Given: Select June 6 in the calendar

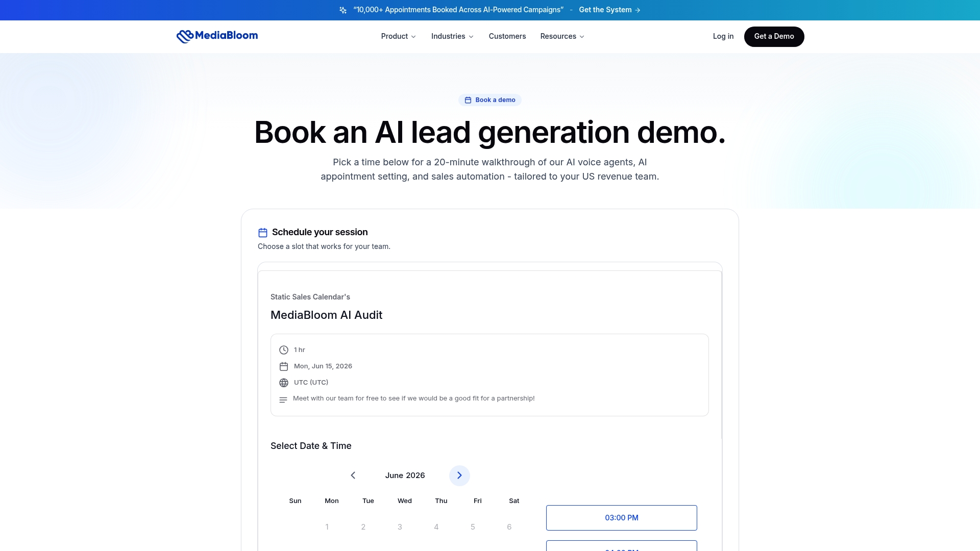Looking at the screenshot, I should (509, 527).
